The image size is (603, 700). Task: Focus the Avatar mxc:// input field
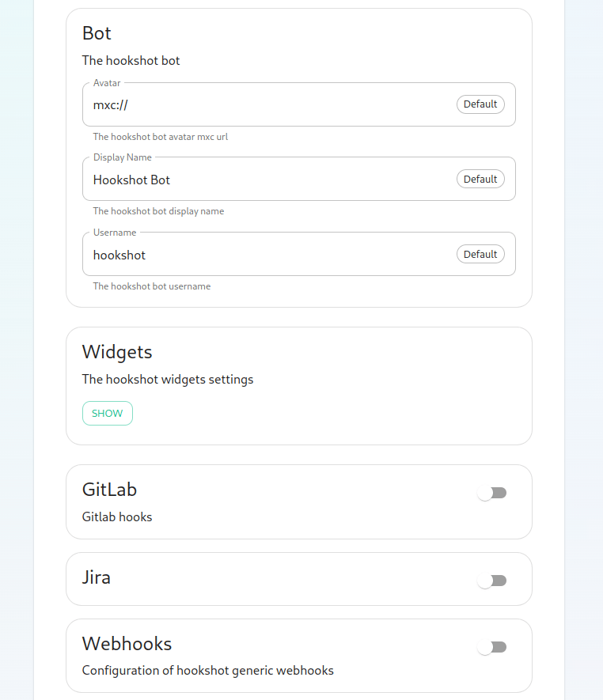(269, 104)
